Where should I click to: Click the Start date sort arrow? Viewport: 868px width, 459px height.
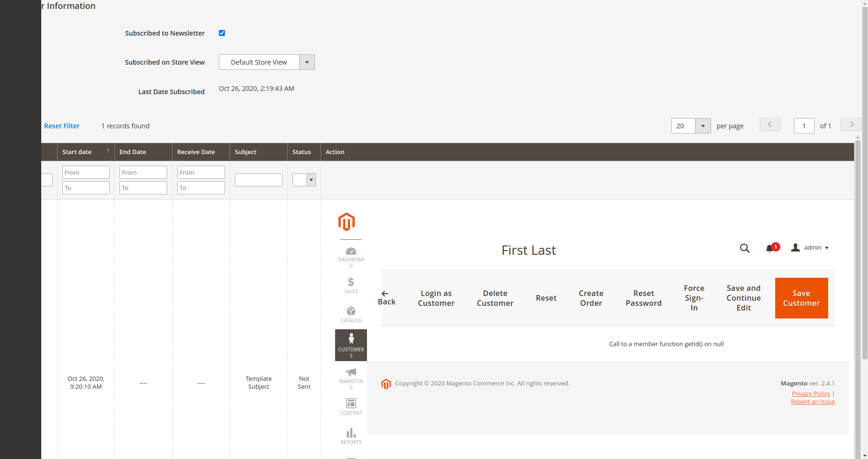tap(108, 151)
